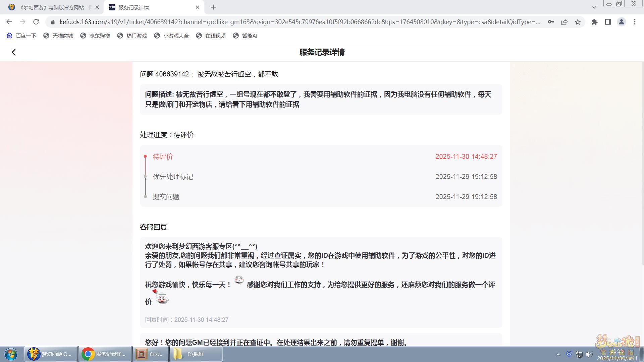This screenshot has width=644, height=362.
Task: Open the Chrome profile avatar
Action: tap(621, 22)
